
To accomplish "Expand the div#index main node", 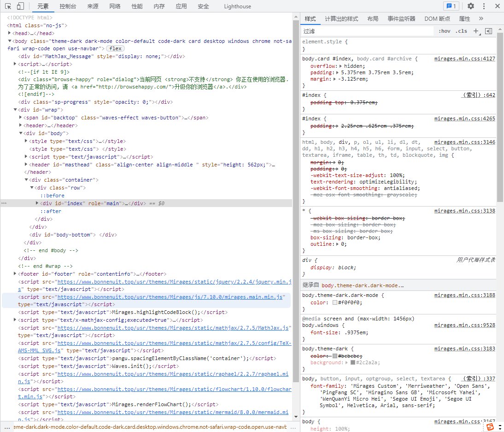I will point(37,203).
